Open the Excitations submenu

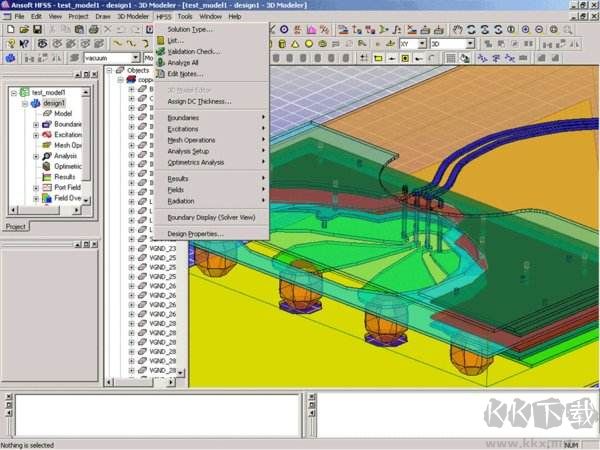click(x=212, y=129)
